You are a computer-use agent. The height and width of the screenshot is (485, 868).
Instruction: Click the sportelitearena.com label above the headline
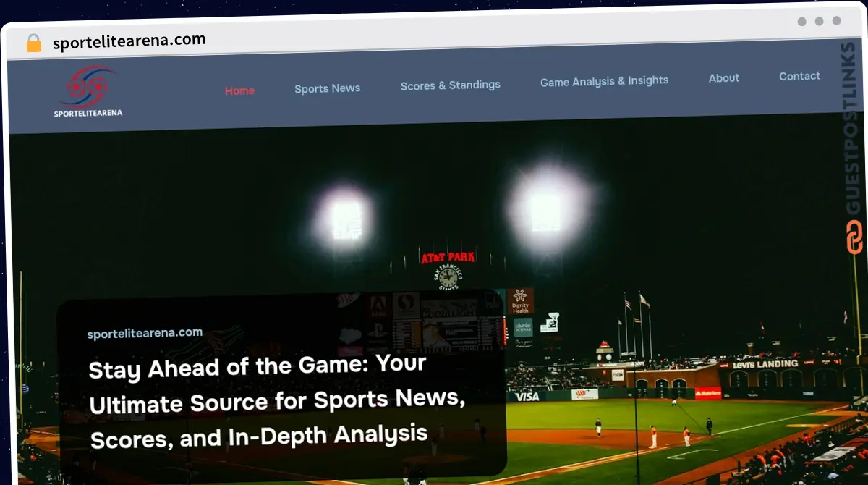(x=145, y=334)
